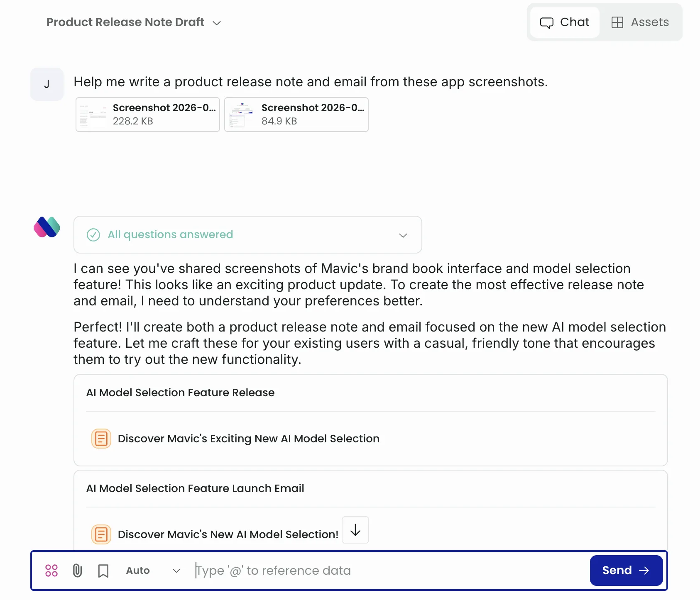Viewport: 700px width, 600px height.
Task: Click the user avatar J
Action: 47,84
